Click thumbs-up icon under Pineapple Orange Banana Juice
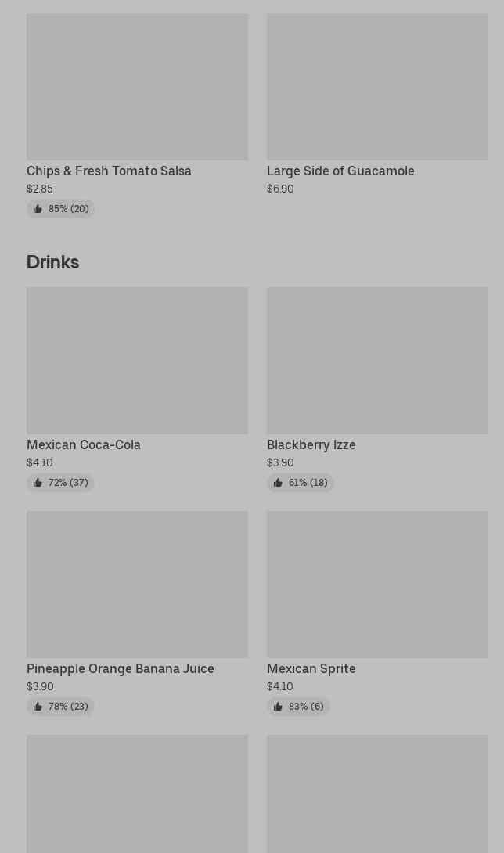The height and width of the screenshot is (853, 504). (x=38, y=707)
